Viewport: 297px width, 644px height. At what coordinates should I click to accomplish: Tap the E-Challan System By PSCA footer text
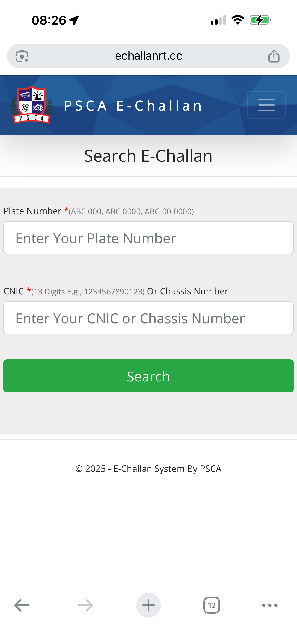click(148, 469)
